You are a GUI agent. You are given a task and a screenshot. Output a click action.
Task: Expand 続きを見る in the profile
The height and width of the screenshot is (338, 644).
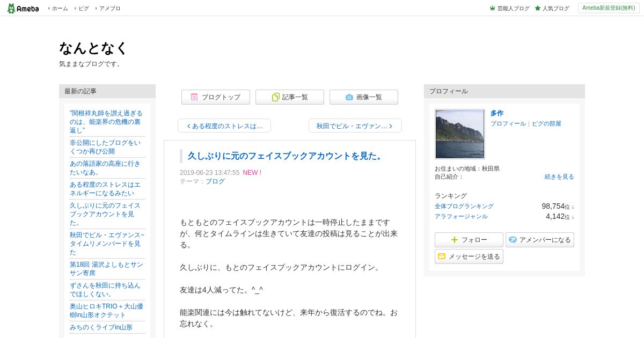(559, 177)
